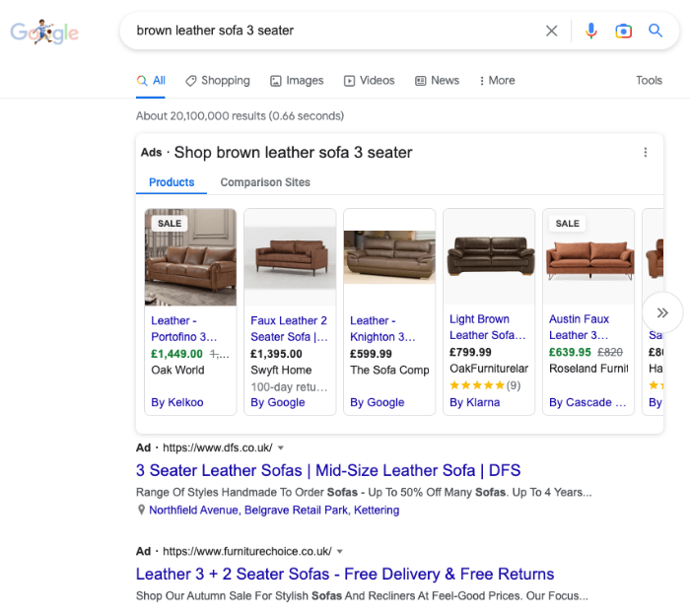
Task: Open Northfield Avenue, Belgrave Retail Park address
Action: point(274,510)
